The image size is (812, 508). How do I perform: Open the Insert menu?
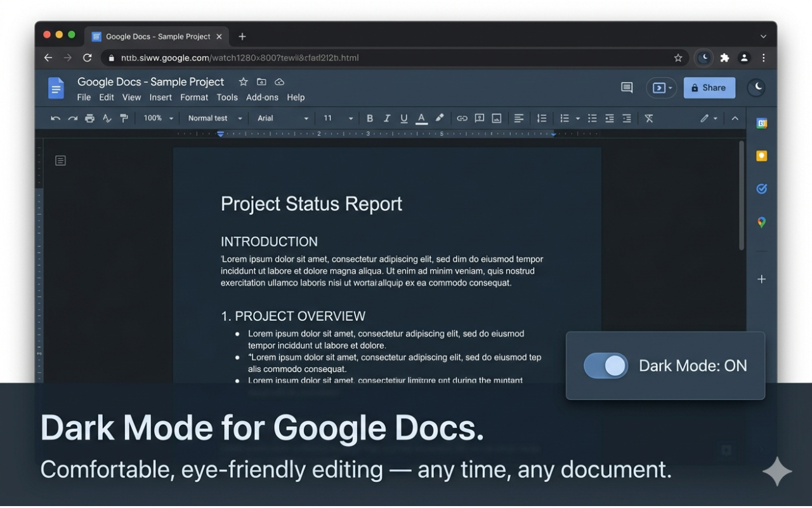click(x=160, y=97)
